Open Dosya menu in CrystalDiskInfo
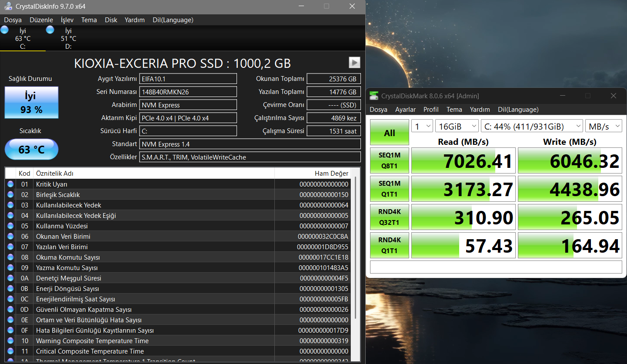 (13, 20)
